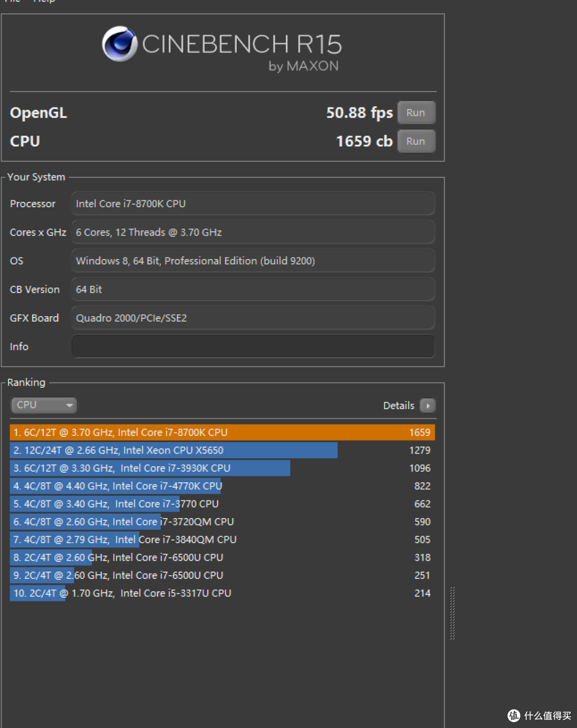This screenshot has width=577, height=728.
Task: Expand the Details arrow button
Action: pyautogui.click(x=428, y=406)
